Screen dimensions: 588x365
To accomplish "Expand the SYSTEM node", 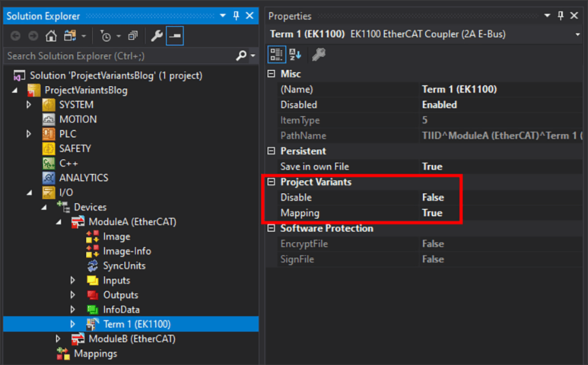I will coord(29,104).
